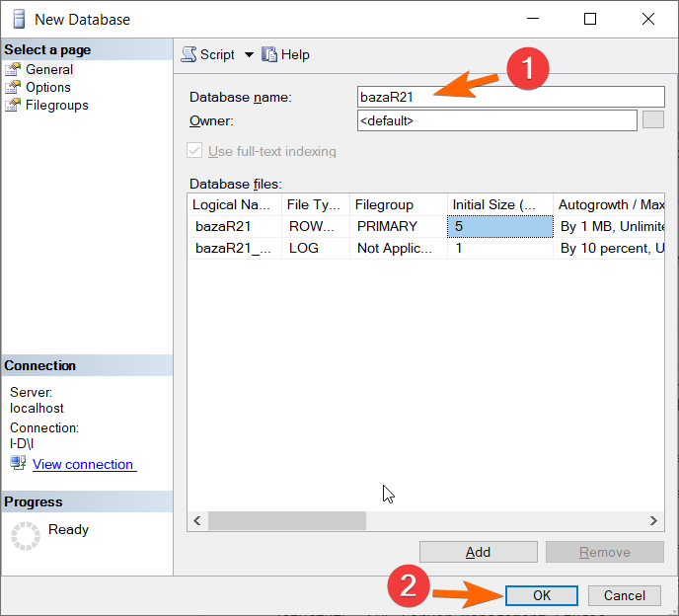Select the bazaR21 logical name cell
This screenshot has width=679, height=616.
coord(234,226)
